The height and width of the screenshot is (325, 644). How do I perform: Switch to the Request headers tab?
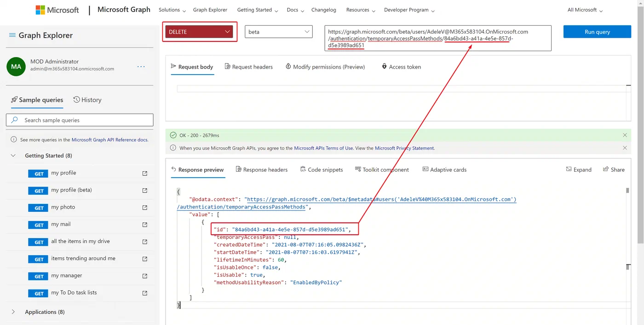point(248,67)
